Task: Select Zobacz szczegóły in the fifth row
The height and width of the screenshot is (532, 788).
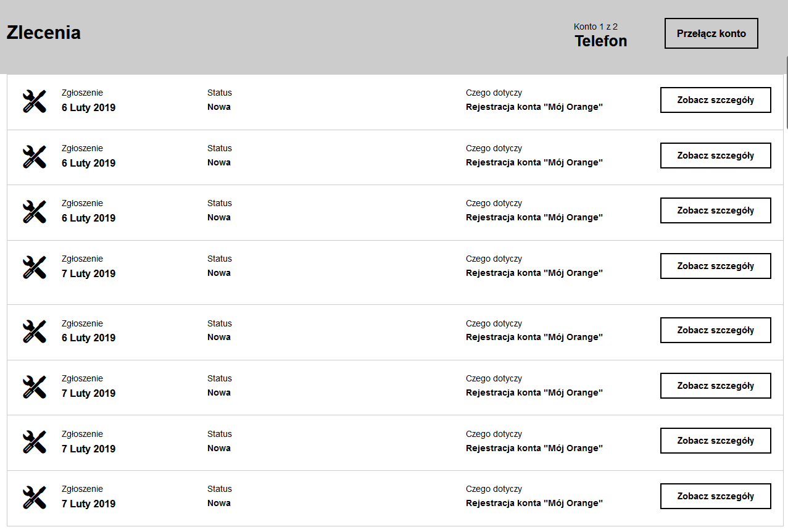Action: point(715,330)
